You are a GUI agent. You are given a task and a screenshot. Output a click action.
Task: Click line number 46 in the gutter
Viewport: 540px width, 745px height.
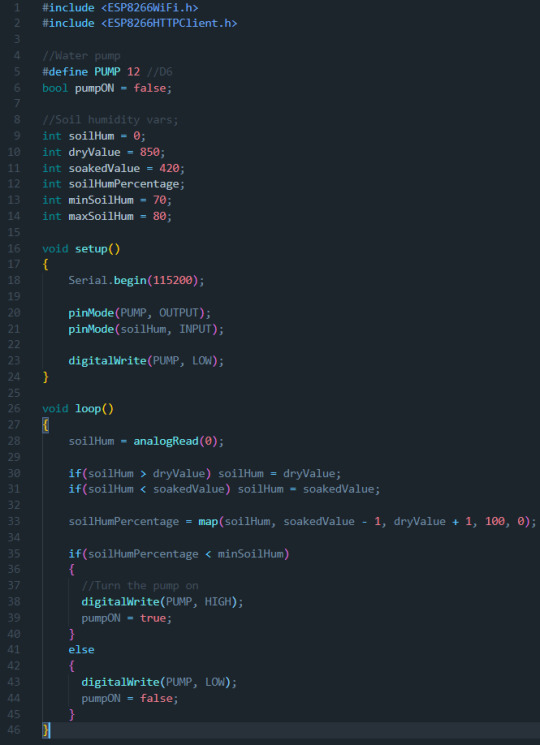pos(14,730)
